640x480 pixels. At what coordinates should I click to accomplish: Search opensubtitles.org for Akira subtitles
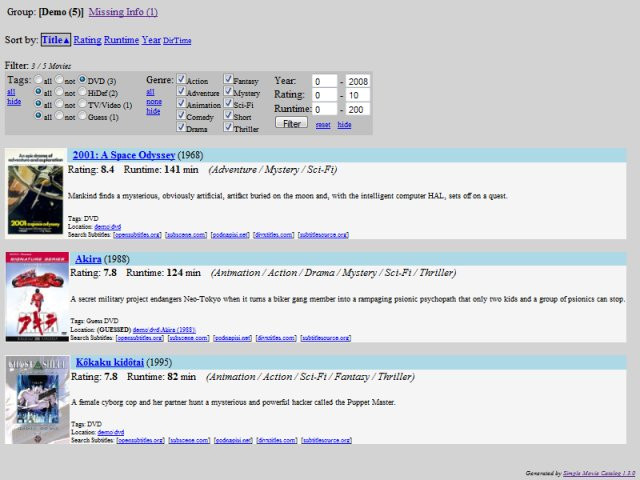(140, 338)
